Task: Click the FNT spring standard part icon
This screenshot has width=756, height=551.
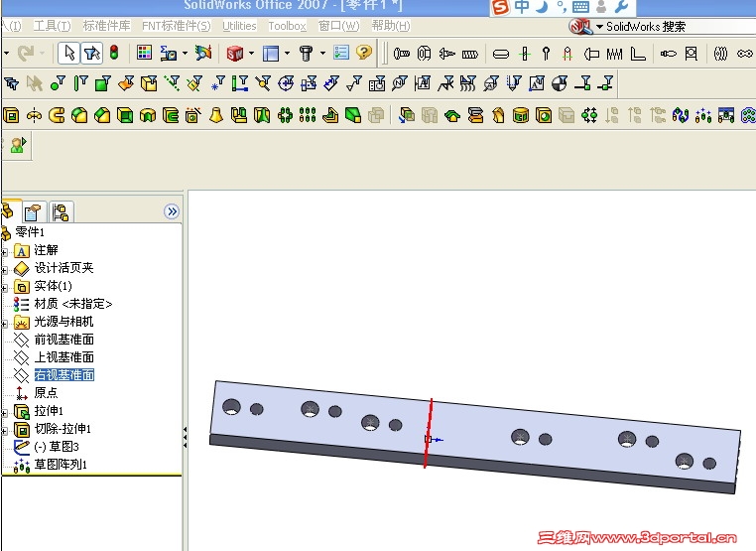Action: point(614,54)
